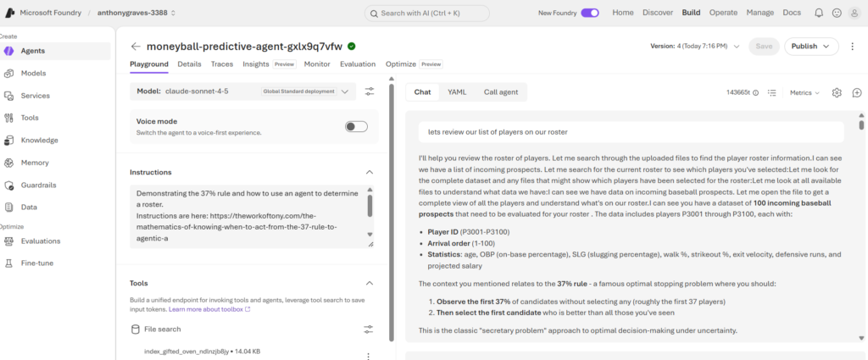Viewport: 868px width, 360px height.
Task: Open the Agents section icon in sidebar
Action: click(x=8, y=51)
